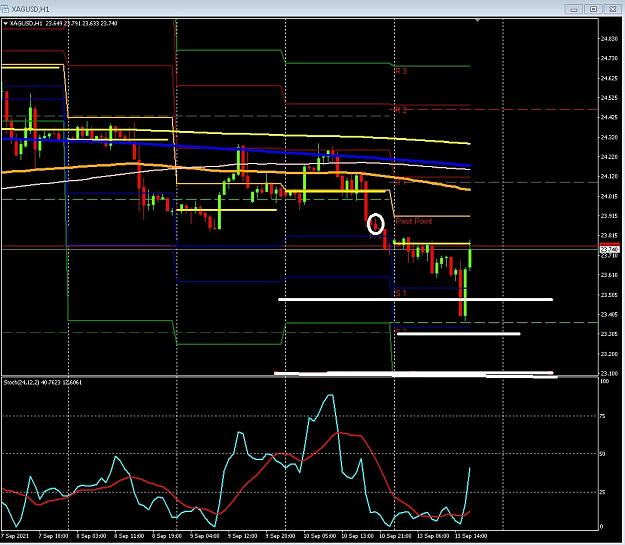This screenshot has height=545, width=625.
Task: Click the 24.830 price scale value
Action: tap(609, 39)
